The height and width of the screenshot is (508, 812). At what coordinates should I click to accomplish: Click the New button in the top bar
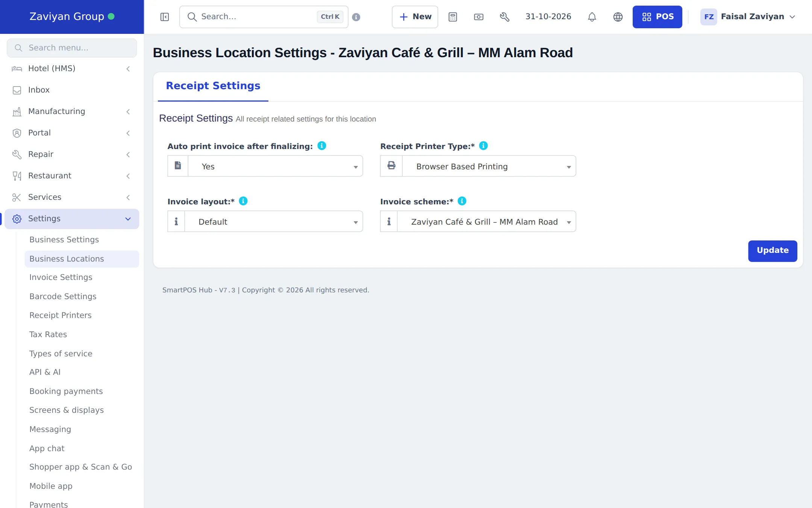(415, 17)
